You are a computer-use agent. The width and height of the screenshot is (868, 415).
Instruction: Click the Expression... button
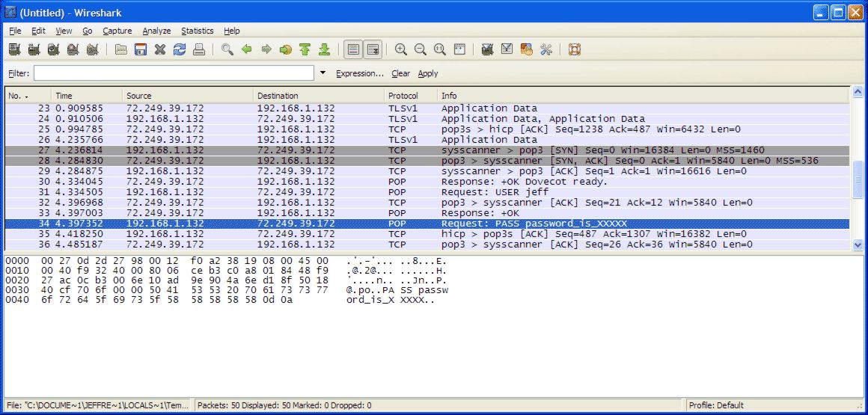360,73
